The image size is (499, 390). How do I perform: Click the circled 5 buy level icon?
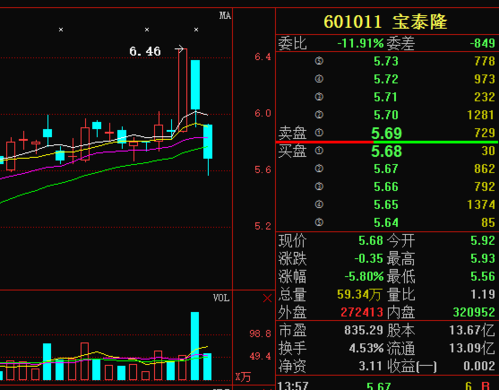tap(319, 223)
